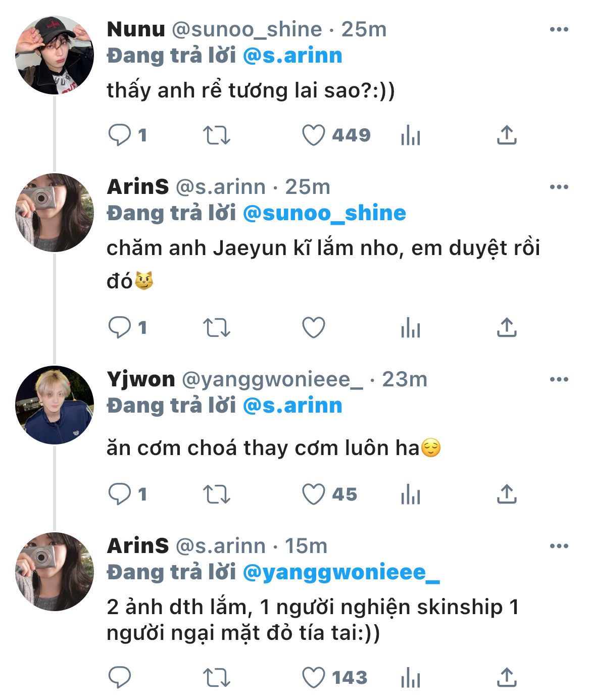Share ArinS's tweet about Jaeyun
Image resolution: width=591 pixels, height=700 pixels.
[x=507, y=327]
